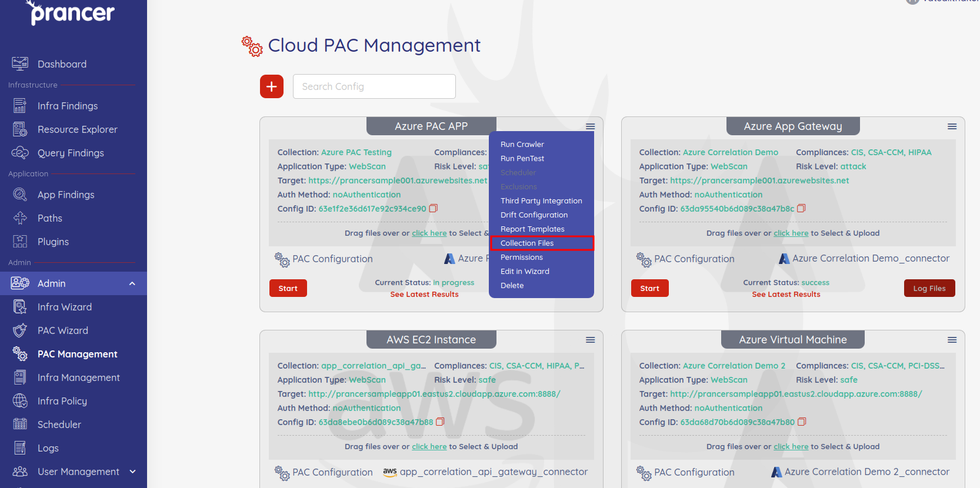Click the Azure Virtual Machine card title
980x488 pixels.
(793, 339)
